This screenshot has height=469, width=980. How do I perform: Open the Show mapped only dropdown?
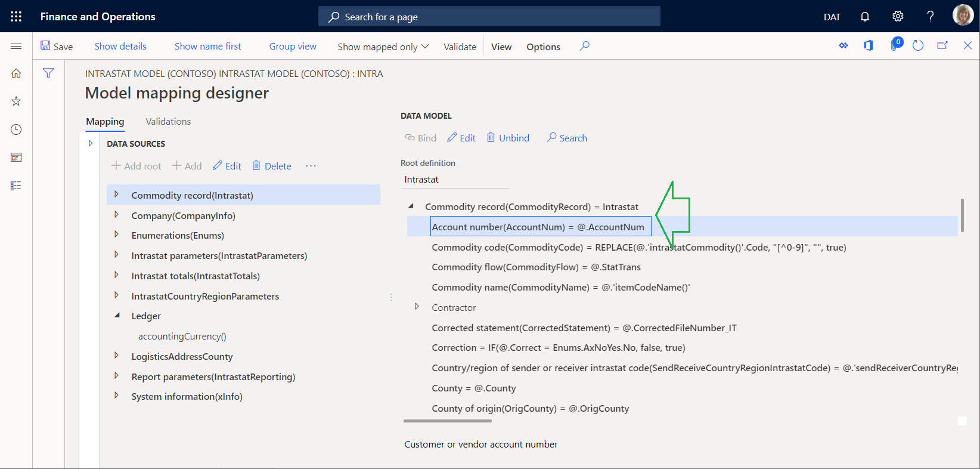pyautogui.click(x=383, y=47)
